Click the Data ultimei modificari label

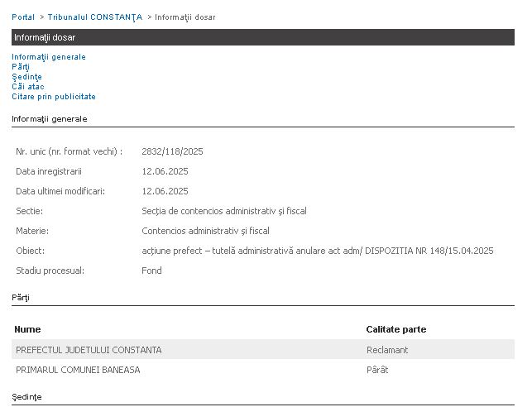pyautogui.click(x=60, y=191)
